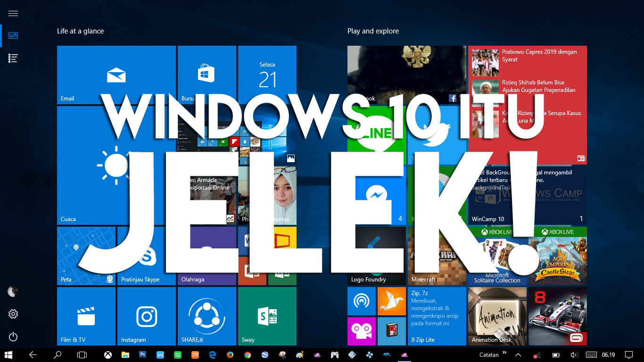644x362 pixels.
Task: Open Action Center notifications icon
Action: 628,355
